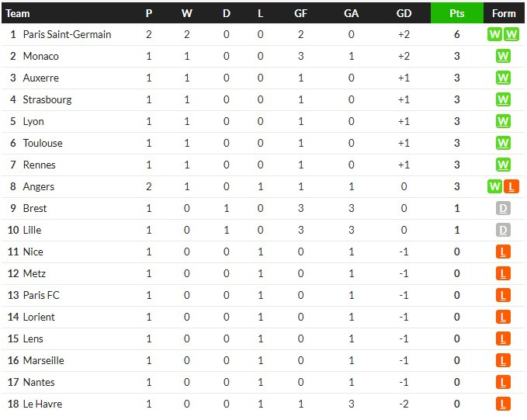The width and height of the screenshot is (527, 420).
Task: Click Le Havre's orange L form badge
Action: (x=503, y=404)
